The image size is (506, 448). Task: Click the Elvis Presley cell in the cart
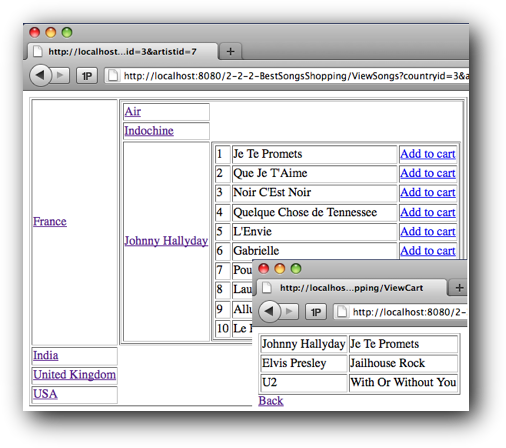[x=303, y=363]
